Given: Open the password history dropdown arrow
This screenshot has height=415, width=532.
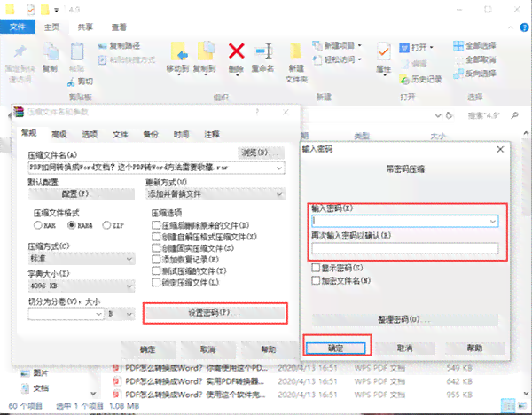Looking at the screenshot, I should point(493,221).
